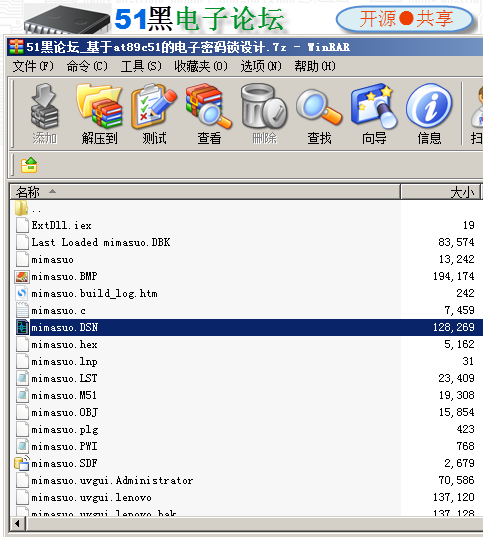Click the mimasuo.DSN file icon
The image size is (483, 537).
[x=22, y=327]
